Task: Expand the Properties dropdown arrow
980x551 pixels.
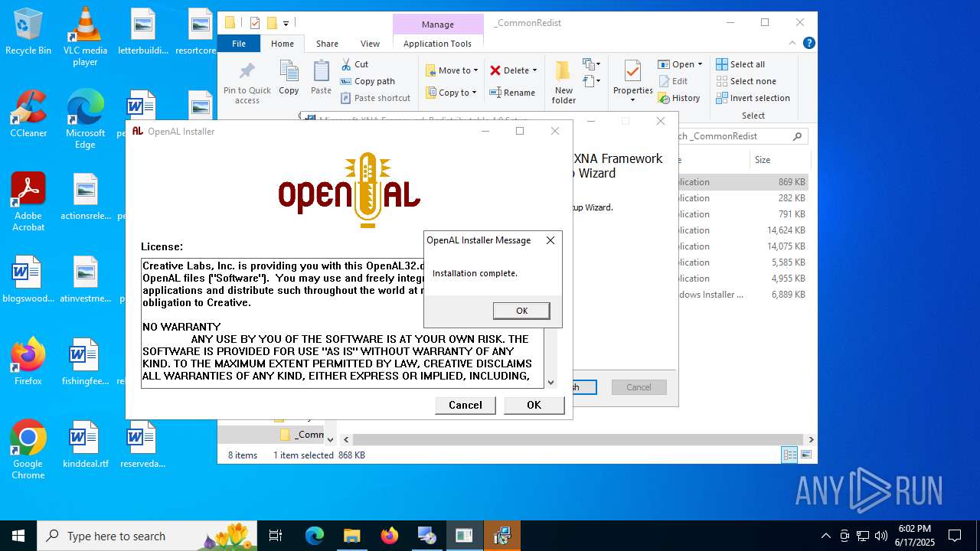Action: click(633, 101)
